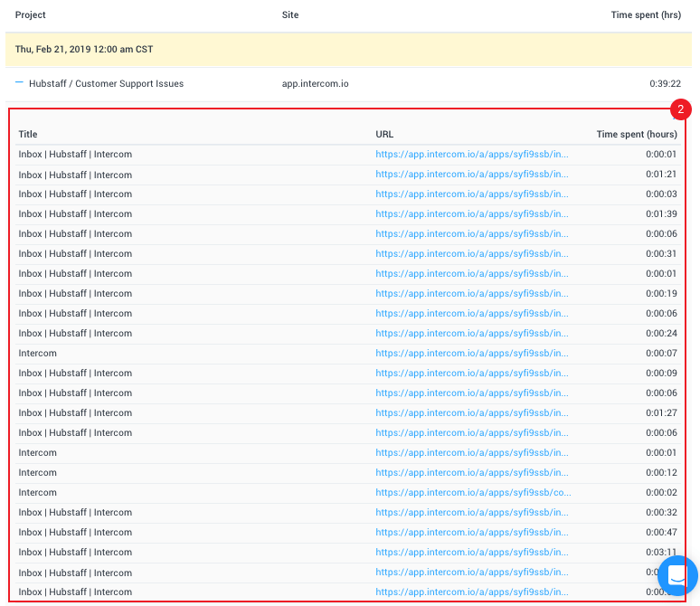The height and width of the screenshot is (606, 700).
Task: Select the total time '0:39:22'
Action: [x=665, y=83]
